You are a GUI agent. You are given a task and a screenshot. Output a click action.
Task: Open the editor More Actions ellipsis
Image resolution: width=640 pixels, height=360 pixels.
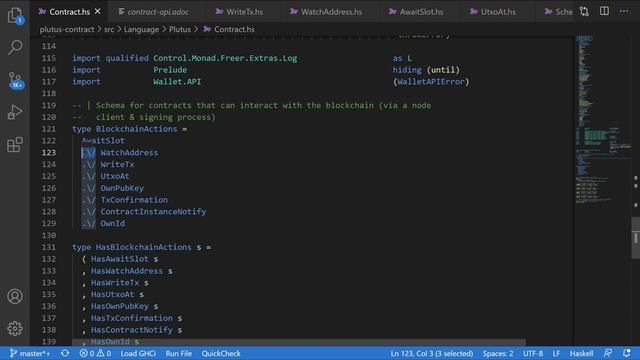click(x=624, y=11)
